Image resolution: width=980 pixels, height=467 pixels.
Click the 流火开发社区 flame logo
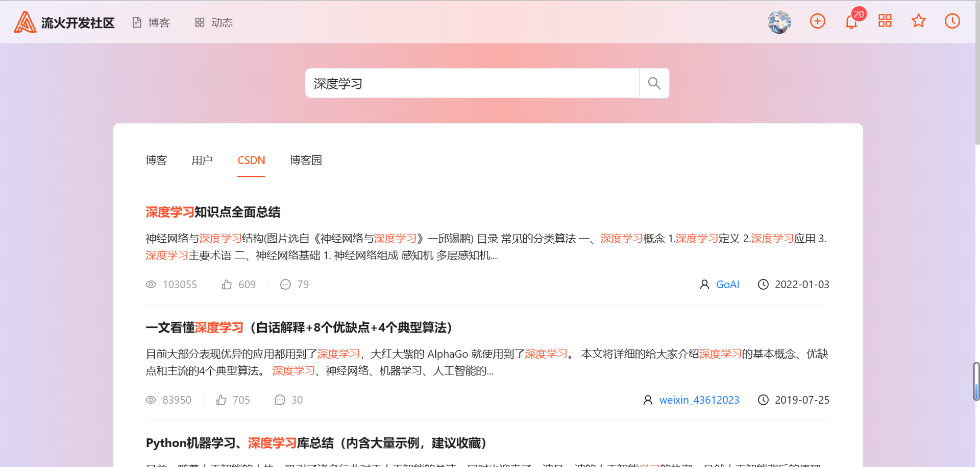[25, 22]
